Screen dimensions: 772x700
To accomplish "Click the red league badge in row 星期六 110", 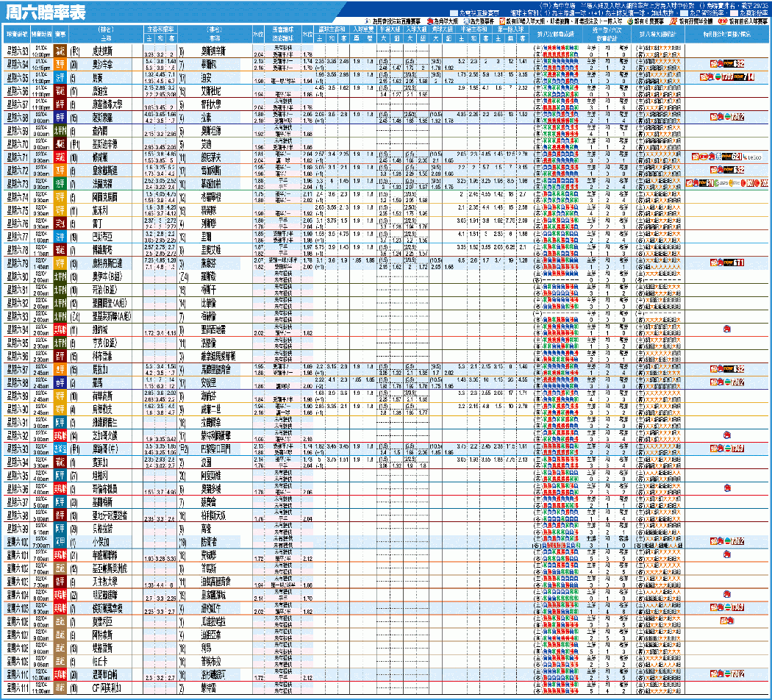I will (x=60, y=675).
